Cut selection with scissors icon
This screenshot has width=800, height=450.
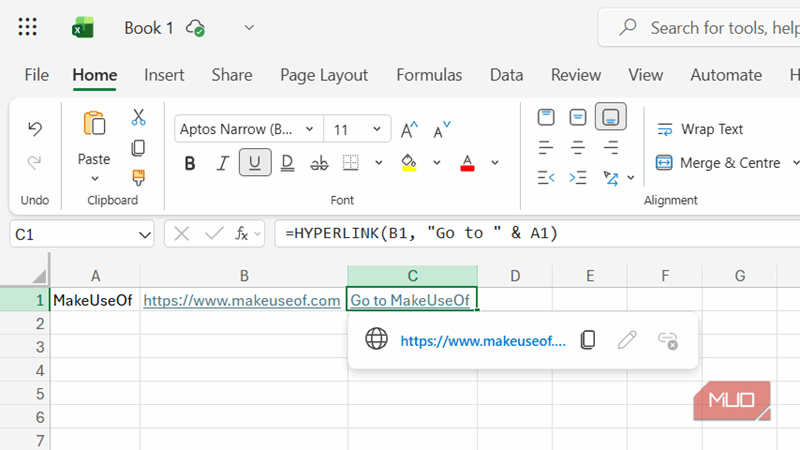[138, 117]
